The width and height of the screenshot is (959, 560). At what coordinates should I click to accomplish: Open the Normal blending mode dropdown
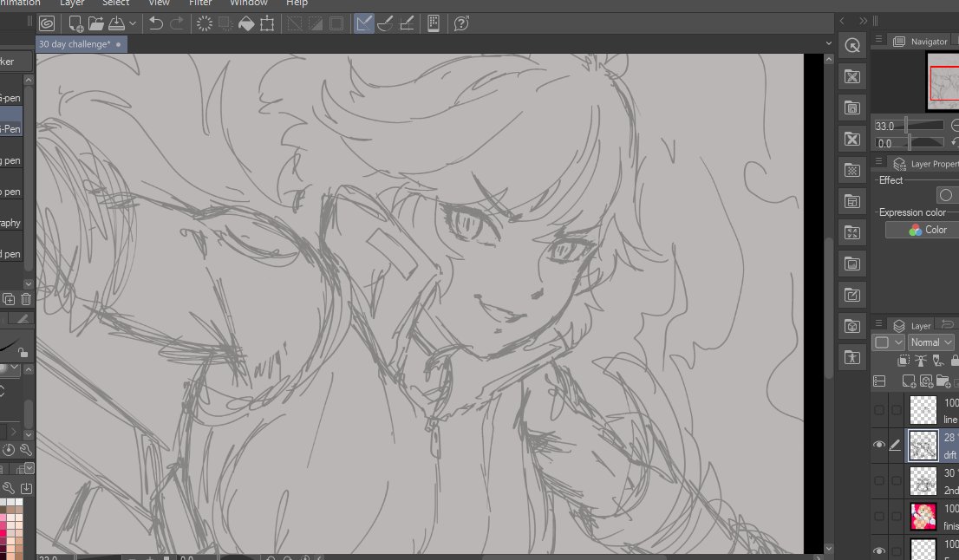point(931,342)
